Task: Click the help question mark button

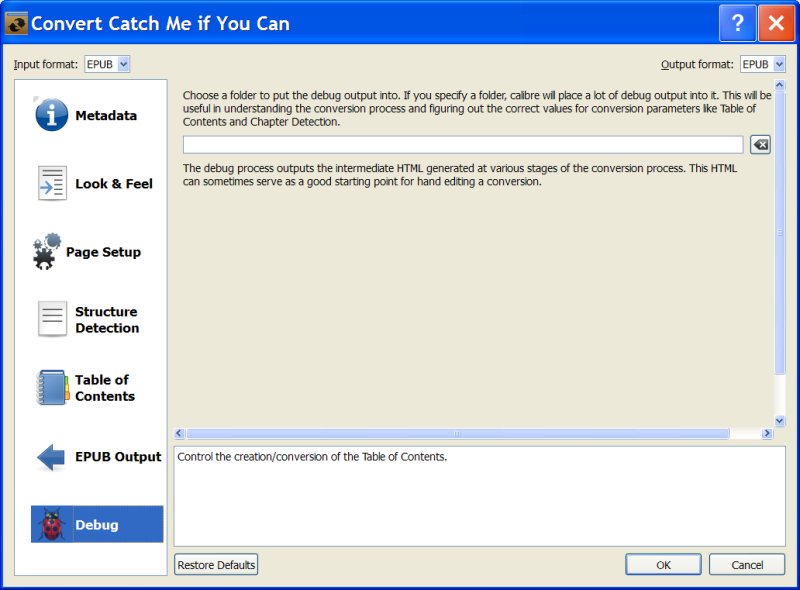Action: pyautogui.click(x=737, y=23)
